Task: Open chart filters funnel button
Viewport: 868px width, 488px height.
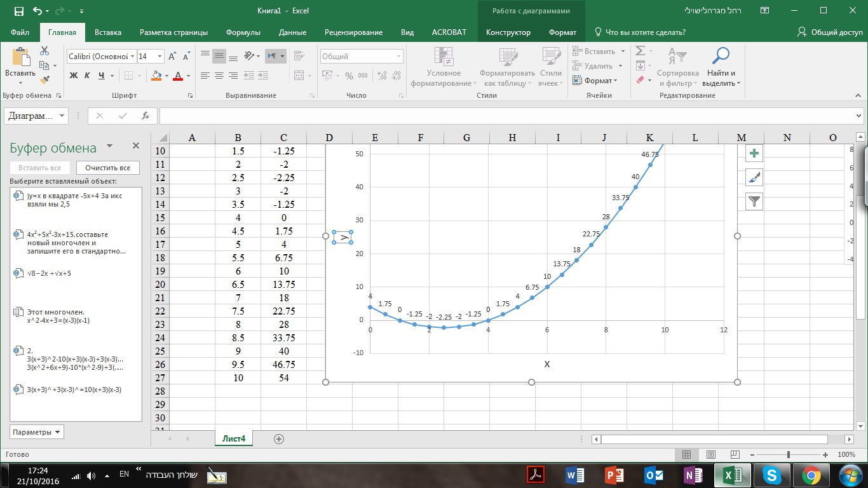Action: [754, 201]
